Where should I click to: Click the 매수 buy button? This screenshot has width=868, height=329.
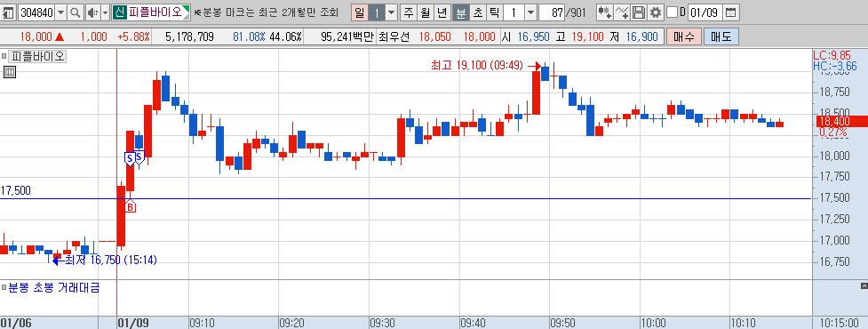(x=684, y=37)
